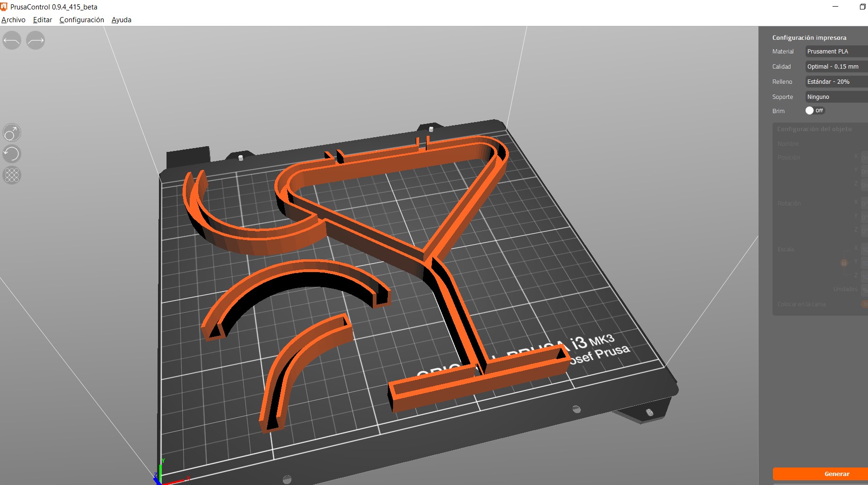Open the Ayuda menu
This screenshot has height=485, width=868.
click(121, 20)
